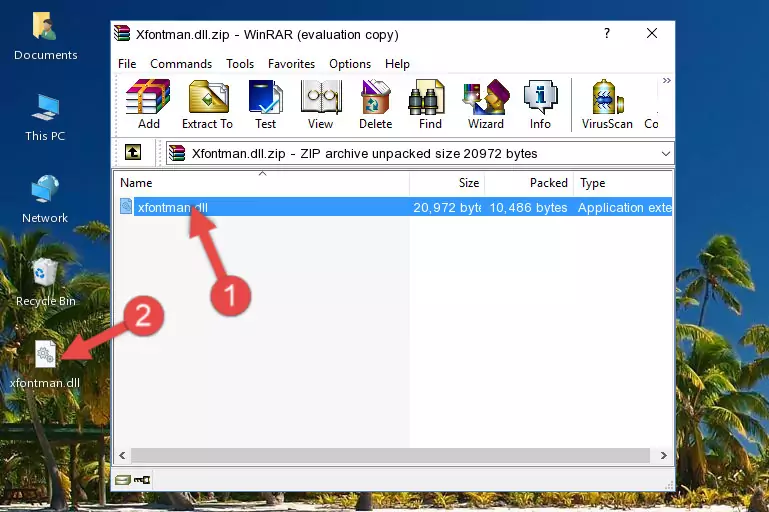
Task: Click the 10,486 bytes packed value
Action: (528, 207)
